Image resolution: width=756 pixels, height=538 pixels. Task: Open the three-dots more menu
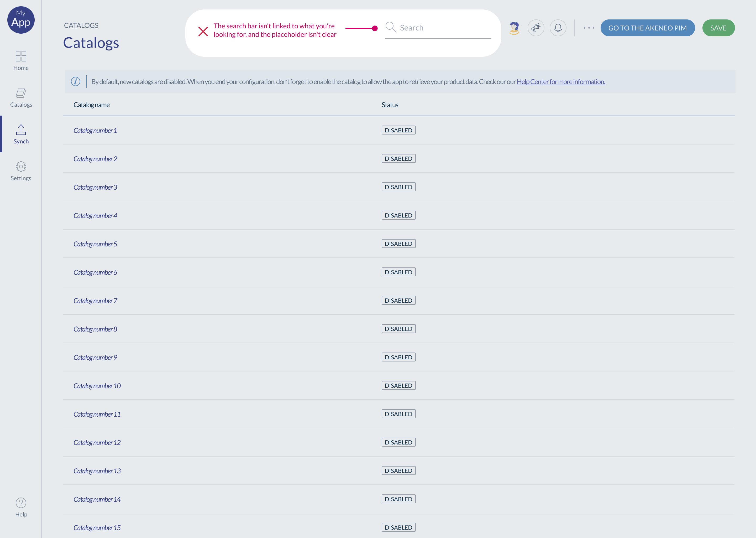[x=589, y=28]
